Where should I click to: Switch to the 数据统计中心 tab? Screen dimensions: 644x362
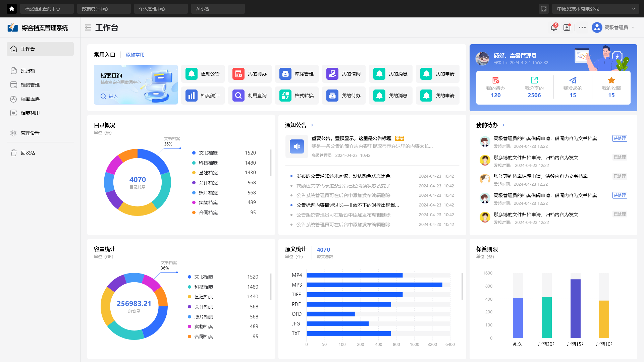pyautogui.click(x=104, y=8)
